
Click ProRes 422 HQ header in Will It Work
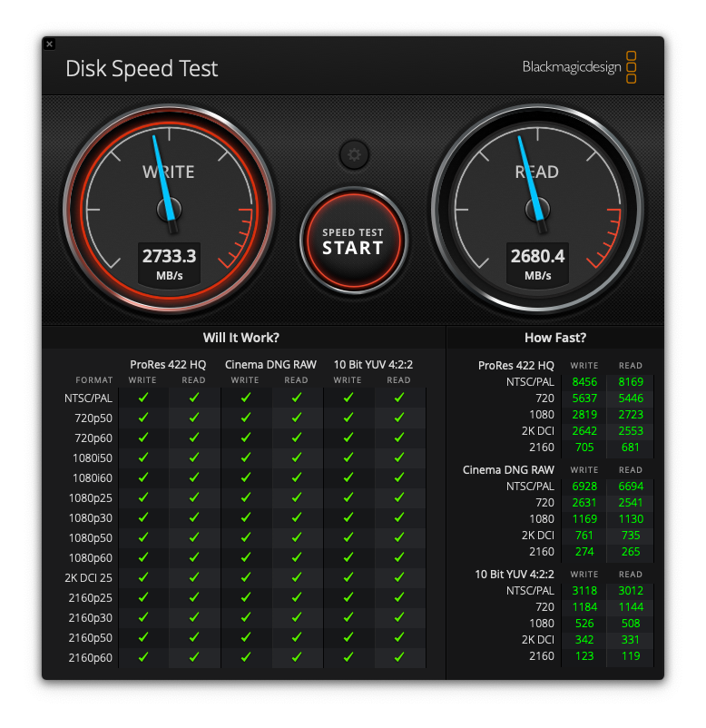point(168,365)
